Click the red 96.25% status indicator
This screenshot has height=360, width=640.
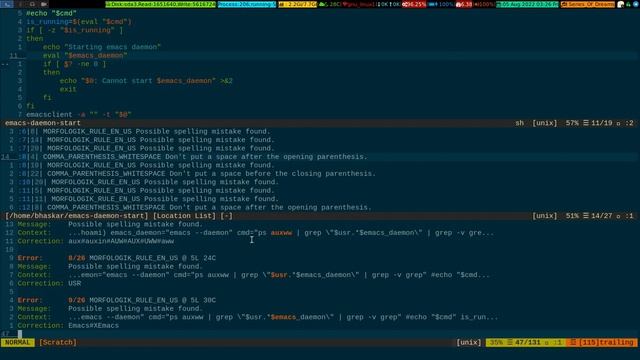click(x=414, y=4)
